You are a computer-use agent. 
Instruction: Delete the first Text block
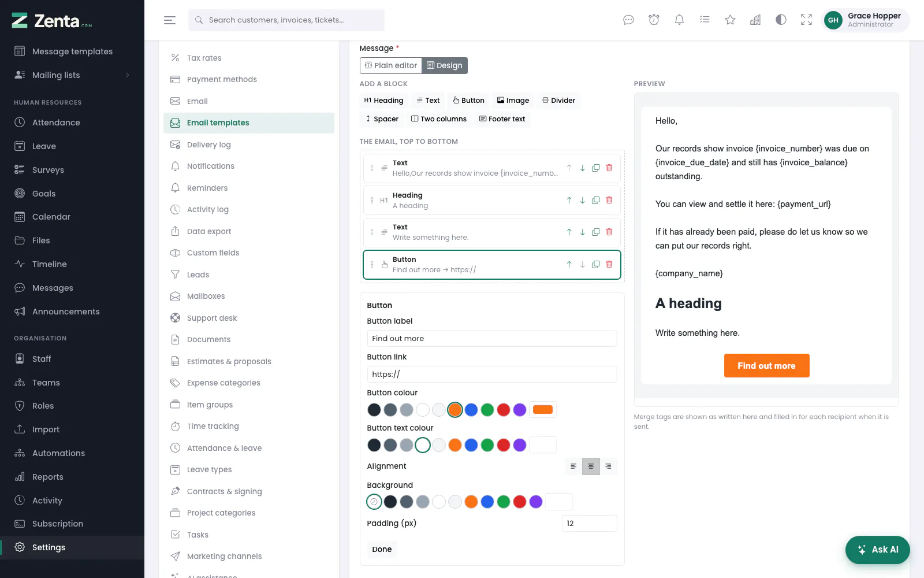(609, 168)
